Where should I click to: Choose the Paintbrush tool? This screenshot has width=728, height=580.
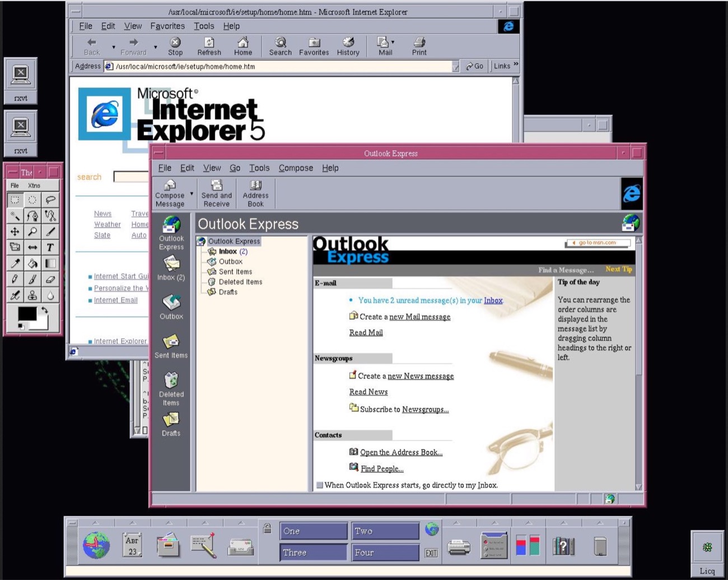pos(32,279)
